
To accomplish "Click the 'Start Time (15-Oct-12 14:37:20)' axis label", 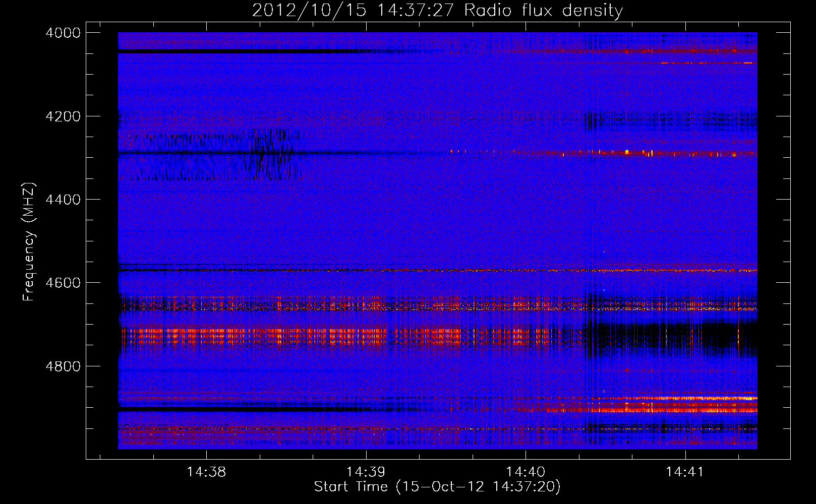I will click(437, 487).
